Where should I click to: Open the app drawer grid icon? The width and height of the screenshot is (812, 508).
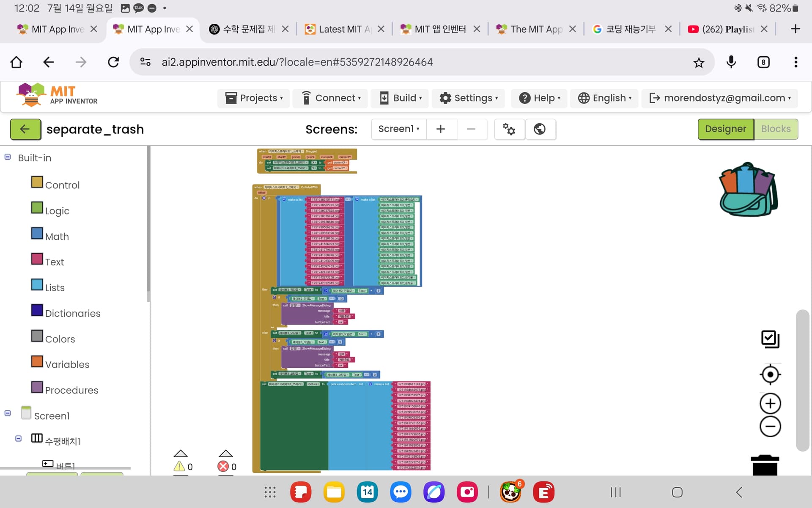point(270,492)
